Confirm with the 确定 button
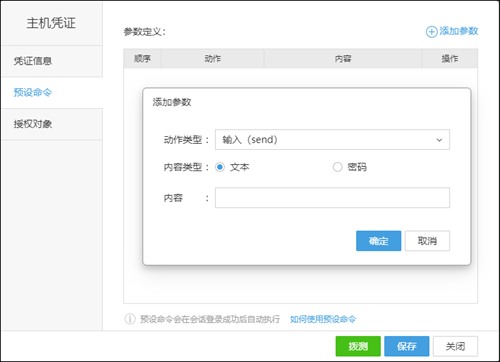Screen dimensions: 500x362 click(x=379, y=241)
